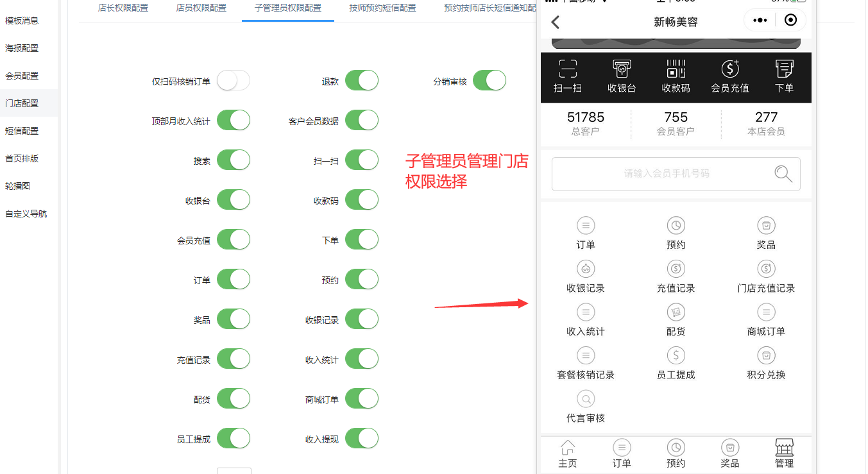The width and height of the screenshot is (868, 474).
Task: Switch to the 店员权限配置 tab
Action: coord(201,8)
